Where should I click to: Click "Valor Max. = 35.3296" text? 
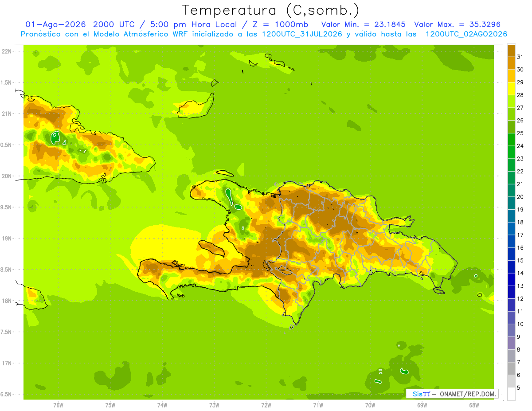pyautogui.click(x=457, y=24)
